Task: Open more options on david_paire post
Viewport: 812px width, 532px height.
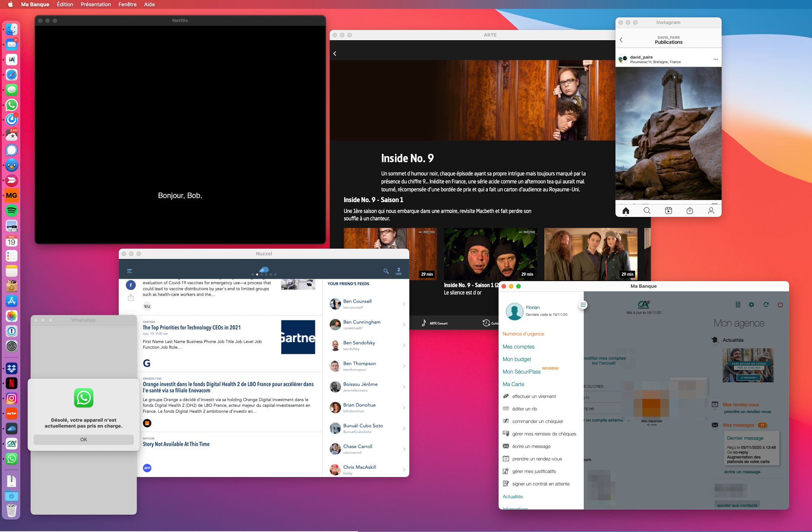Action: (x=715, y=59)
